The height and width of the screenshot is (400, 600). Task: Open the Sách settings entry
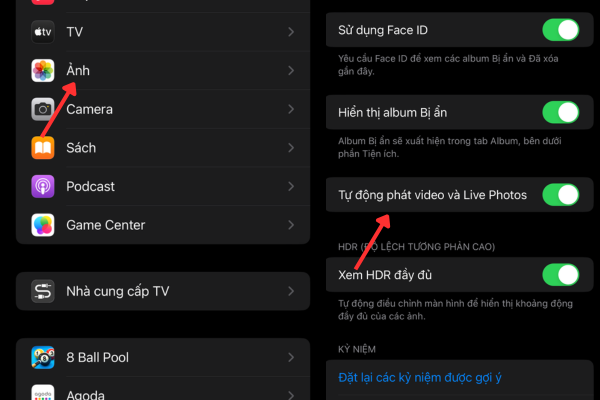[81, 148]
